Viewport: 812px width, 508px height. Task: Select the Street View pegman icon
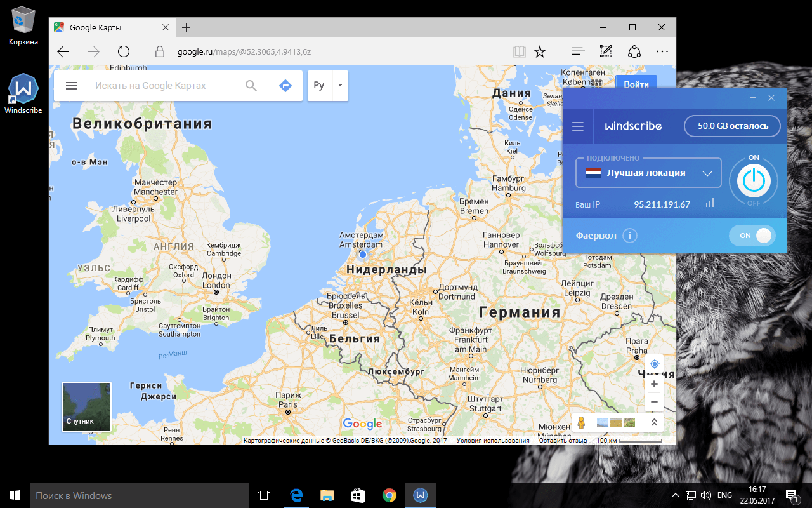pyautogui.click(x=581, y=422)
